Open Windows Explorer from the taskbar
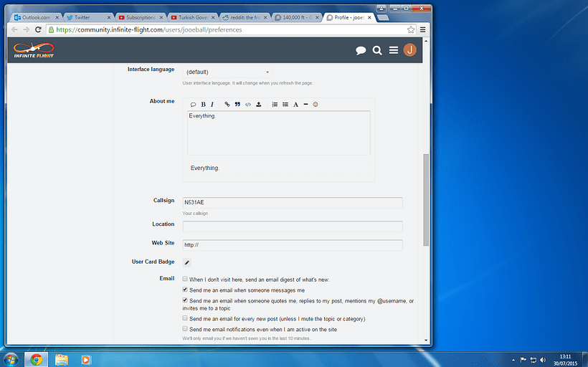This screenshot has width=588, height=367. (62, 360)
